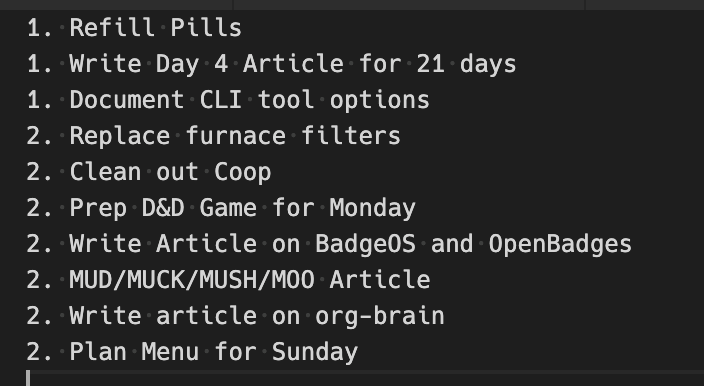Click the word 'Sunday' in last item
Viewport: 704px width, 386px height.
[315, 352]
